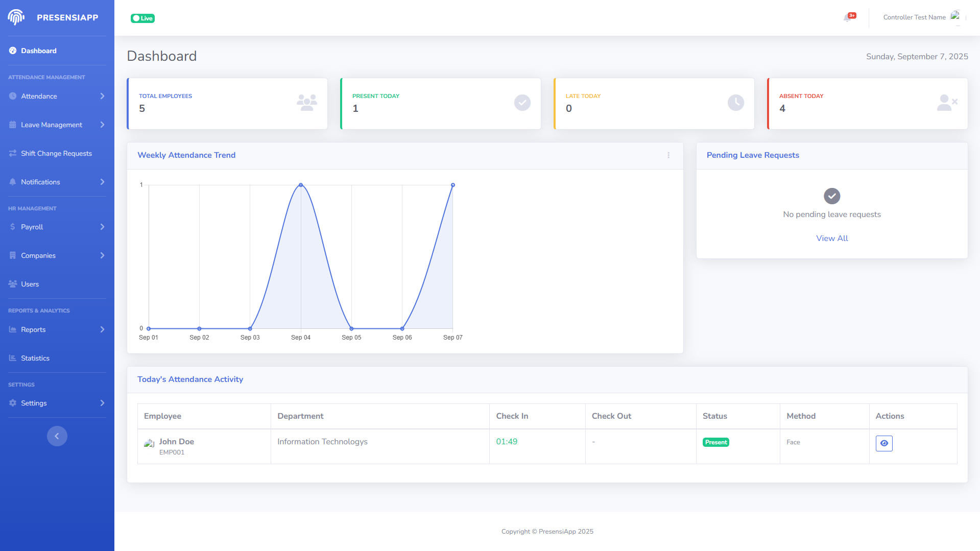Expand the Reports menu chevron
Viewport: 980px width, 551px height.
(x=102, y=329)
